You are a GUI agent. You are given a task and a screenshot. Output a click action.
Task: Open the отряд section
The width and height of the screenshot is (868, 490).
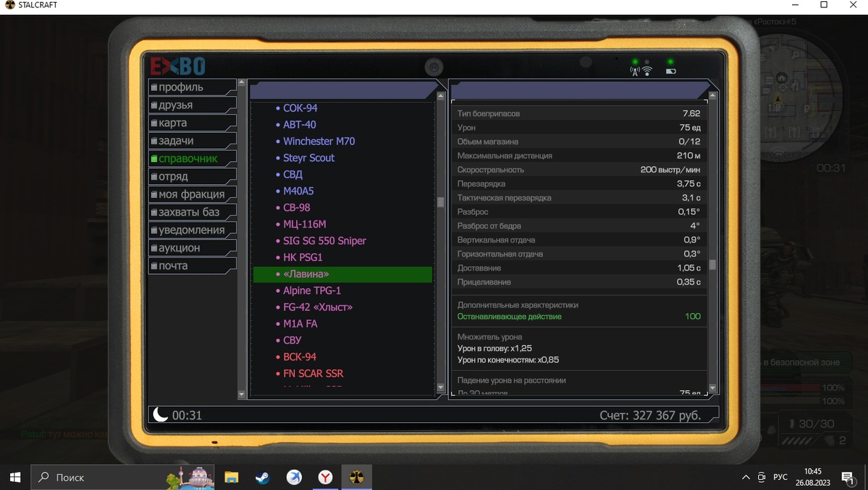193,176
